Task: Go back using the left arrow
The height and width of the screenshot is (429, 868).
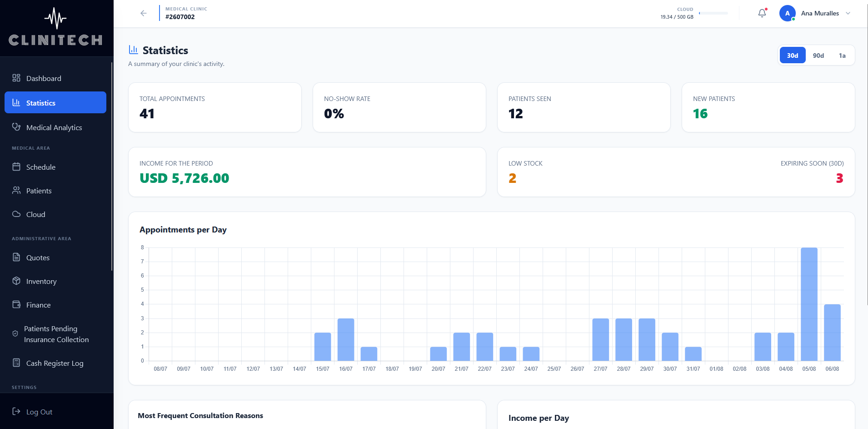Action: point(144,13)
